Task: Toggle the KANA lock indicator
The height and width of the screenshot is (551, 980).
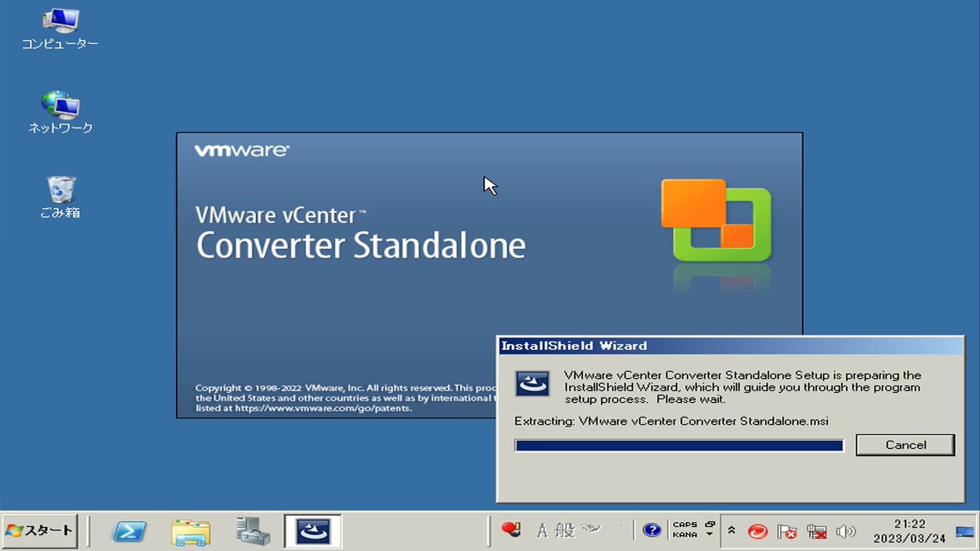Action: (684, 535)
